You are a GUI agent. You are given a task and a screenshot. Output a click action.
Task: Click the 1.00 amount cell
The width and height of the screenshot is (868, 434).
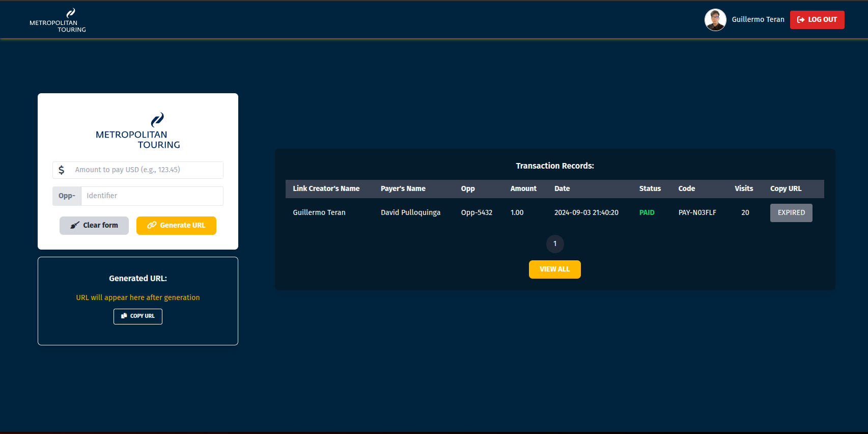517,212
